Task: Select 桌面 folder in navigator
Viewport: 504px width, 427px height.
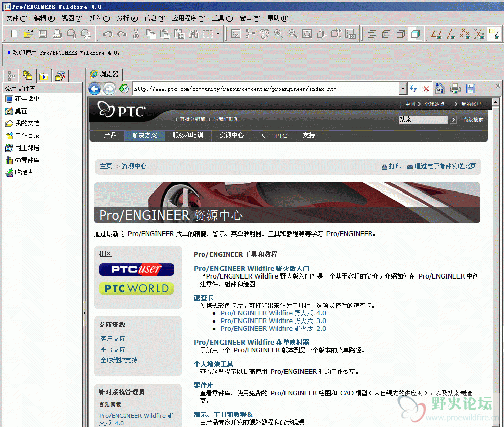Action: click(17, 111)
